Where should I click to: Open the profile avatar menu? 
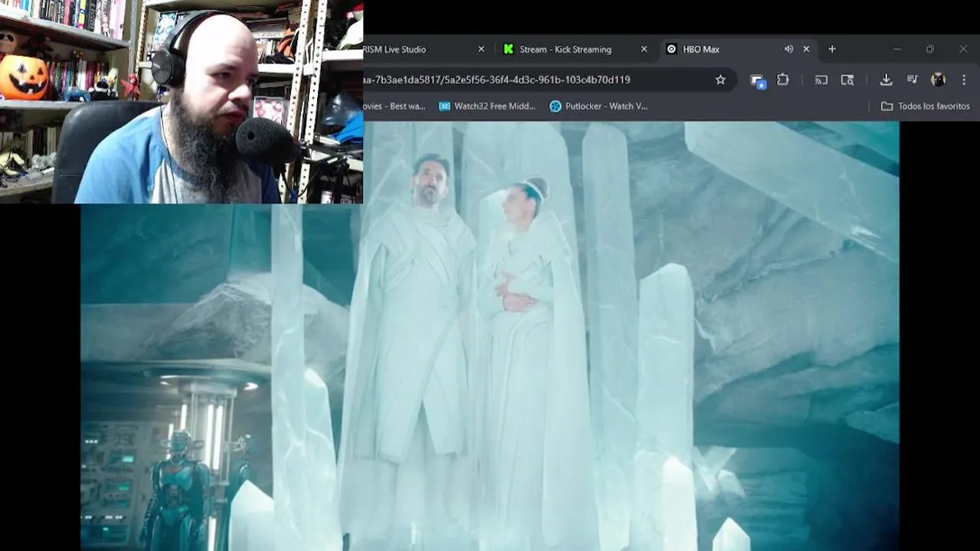(x=938, y=80)
